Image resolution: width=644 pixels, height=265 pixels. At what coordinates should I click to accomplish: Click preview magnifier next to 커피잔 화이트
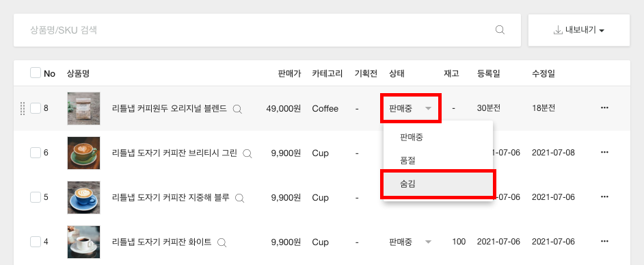(x=222, y=242)
